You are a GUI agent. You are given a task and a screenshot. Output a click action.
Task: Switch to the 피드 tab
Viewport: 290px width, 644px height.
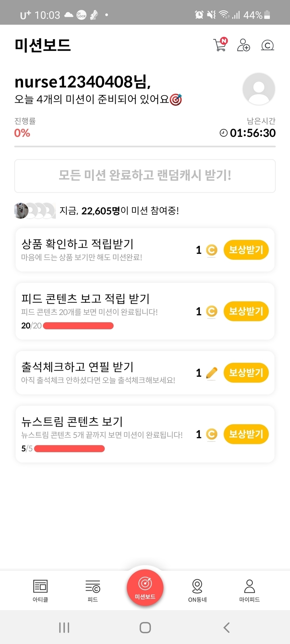(93, 591)
